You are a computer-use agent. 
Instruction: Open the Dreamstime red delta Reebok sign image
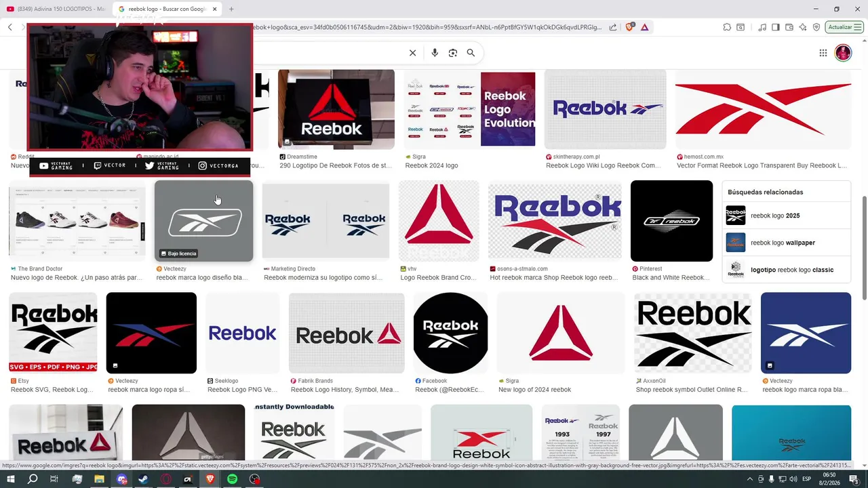[336, 109]
